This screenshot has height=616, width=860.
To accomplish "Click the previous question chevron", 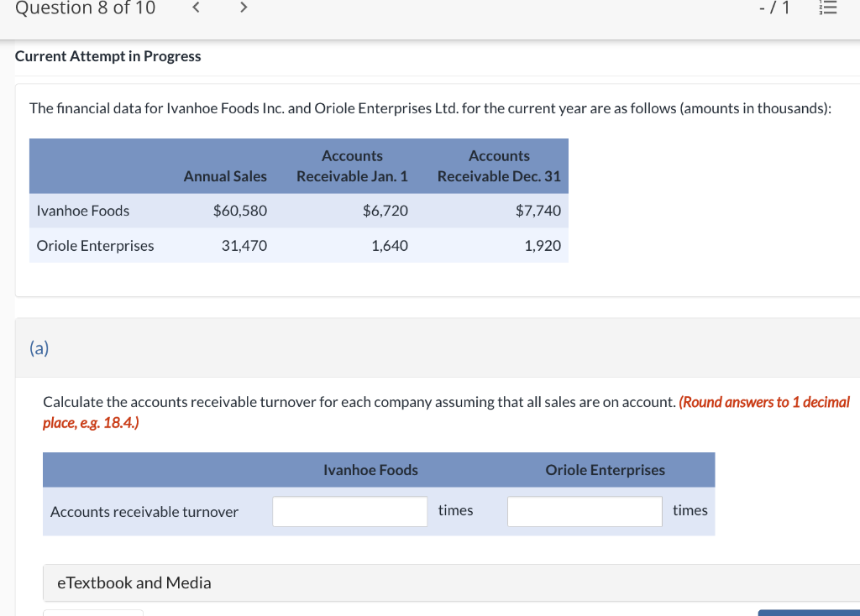I will pos(196,8).
